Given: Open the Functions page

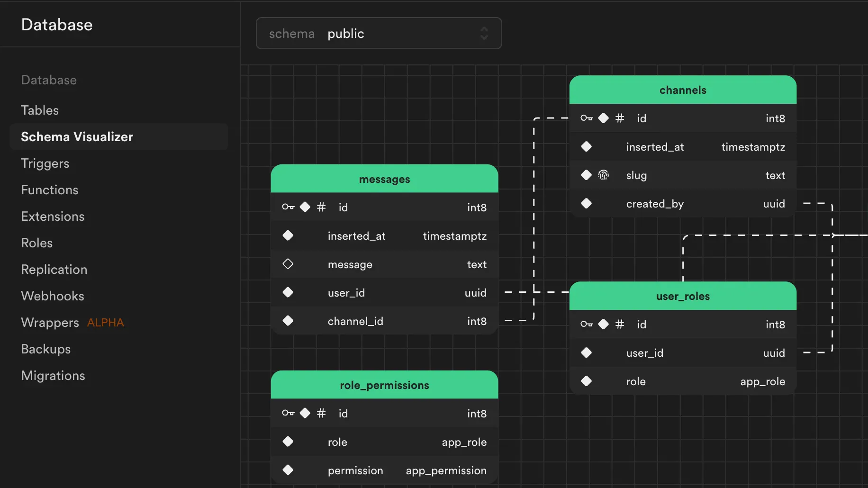Looking at the screenshot, I should [49, 190].
